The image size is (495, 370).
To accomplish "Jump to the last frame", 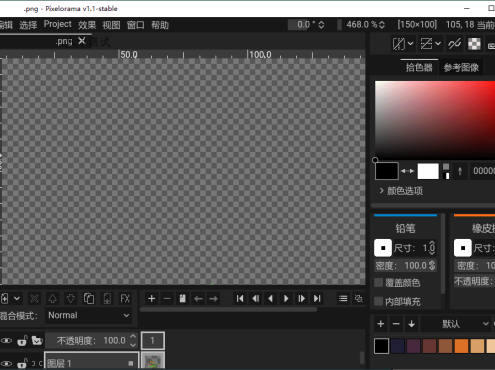I will coord(317,299).
